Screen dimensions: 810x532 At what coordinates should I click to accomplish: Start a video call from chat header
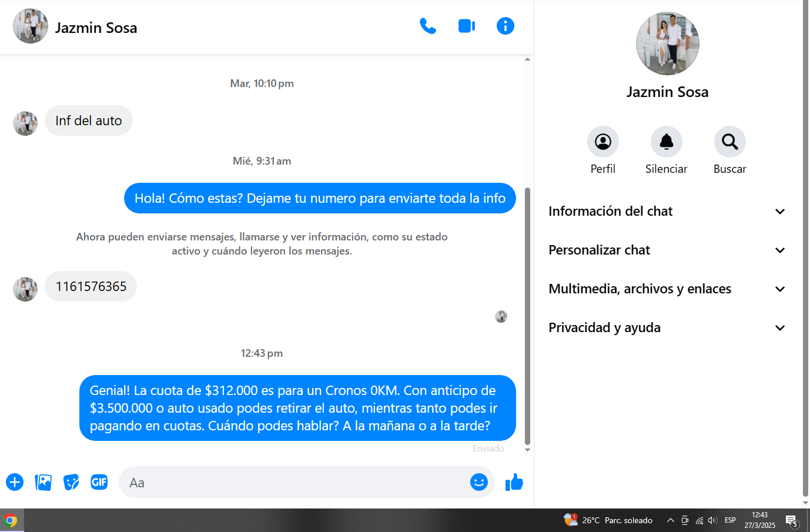click(466, 26)
